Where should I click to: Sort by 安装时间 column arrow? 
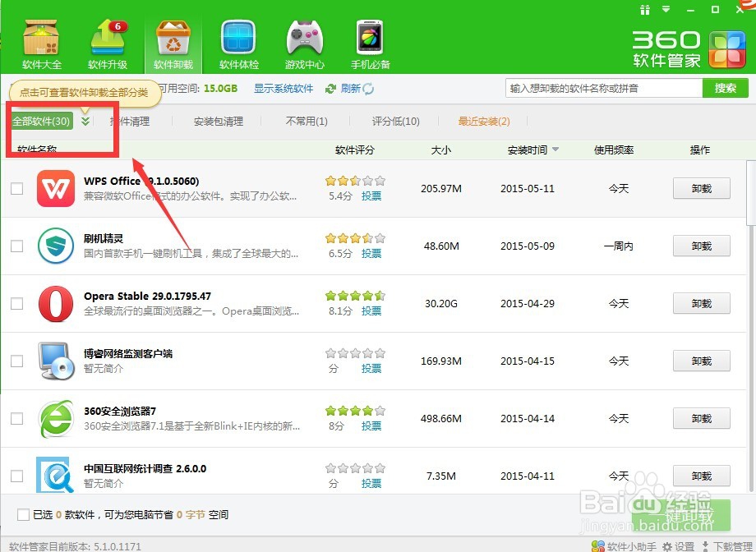[555, 149]
